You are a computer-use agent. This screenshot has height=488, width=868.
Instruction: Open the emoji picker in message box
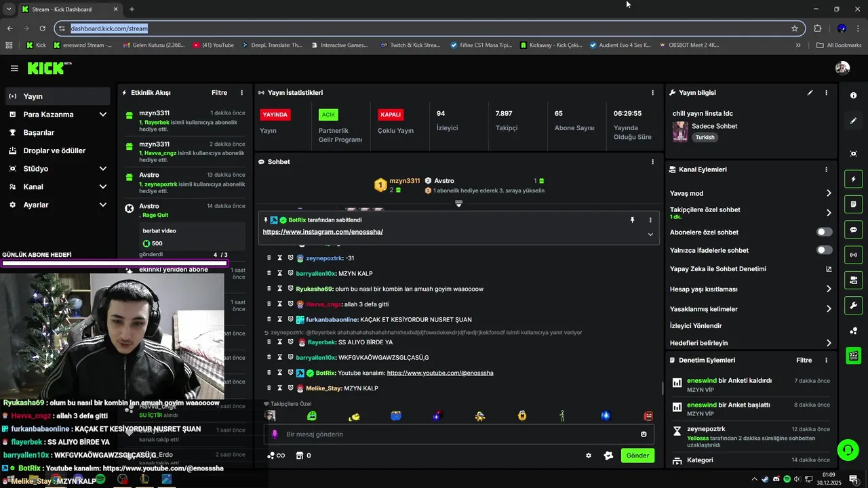(644, 434)
